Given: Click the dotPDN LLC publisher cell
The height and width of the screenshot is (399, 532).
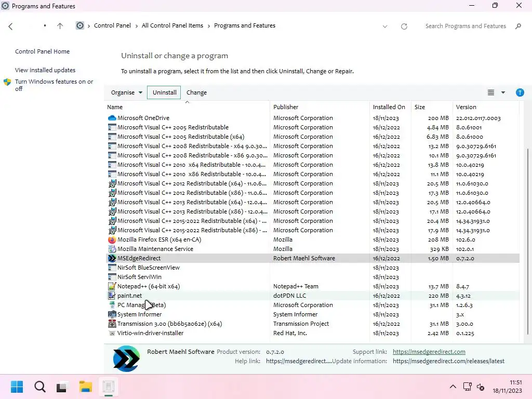Looking at the screenshot, I should click(x=289, y=296).
